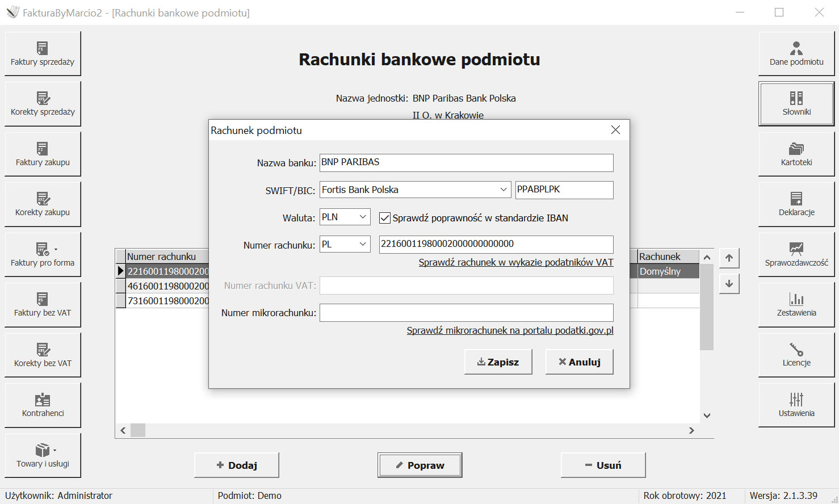This screenshot has width=839, height=504.
Task: Click status bar Wersja: 2.1.3.39
Action: [783, 495]
